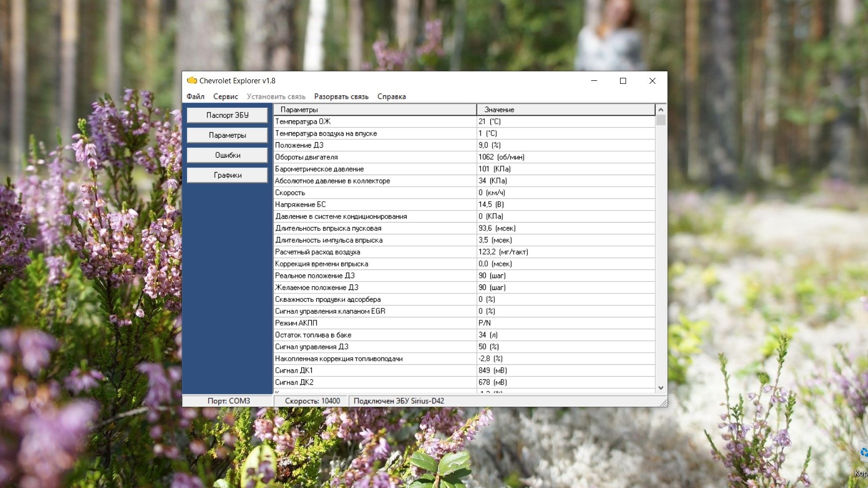The image size is (868, 488).
Task: Open the Сервис menu
Action: pos(225,96)
